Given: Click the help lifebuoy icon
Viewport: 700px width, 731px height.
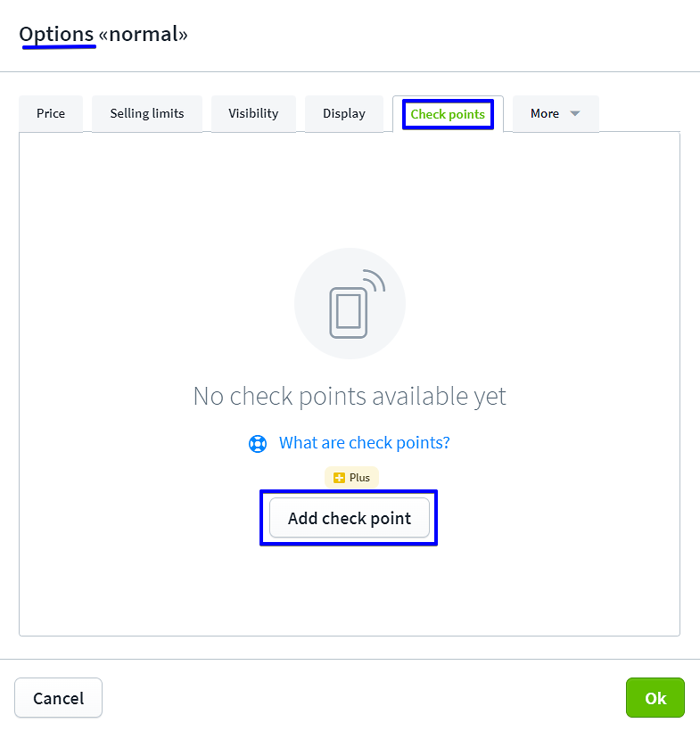Looking at the screenshot, I should 258,444.
